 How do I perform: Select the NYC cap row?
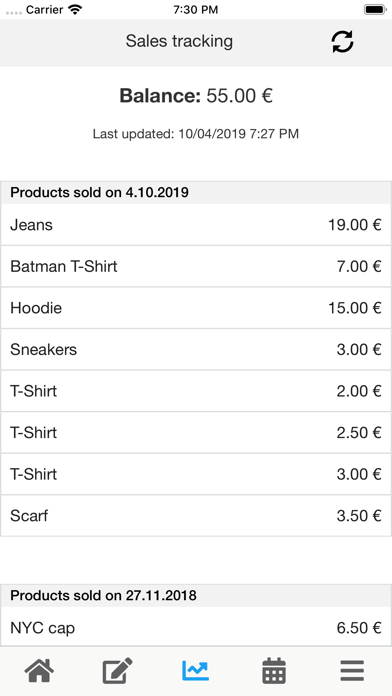point(196,628)
